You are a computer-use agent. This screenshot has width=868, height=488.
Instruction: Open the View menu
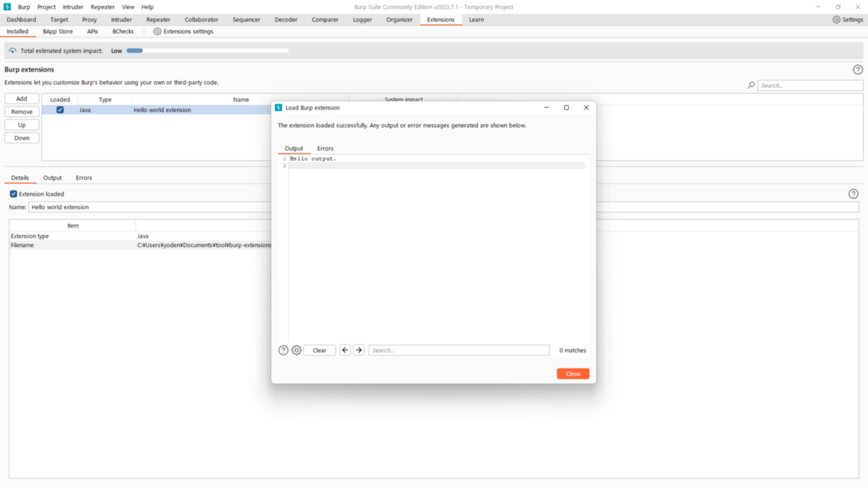coord(128,7)
